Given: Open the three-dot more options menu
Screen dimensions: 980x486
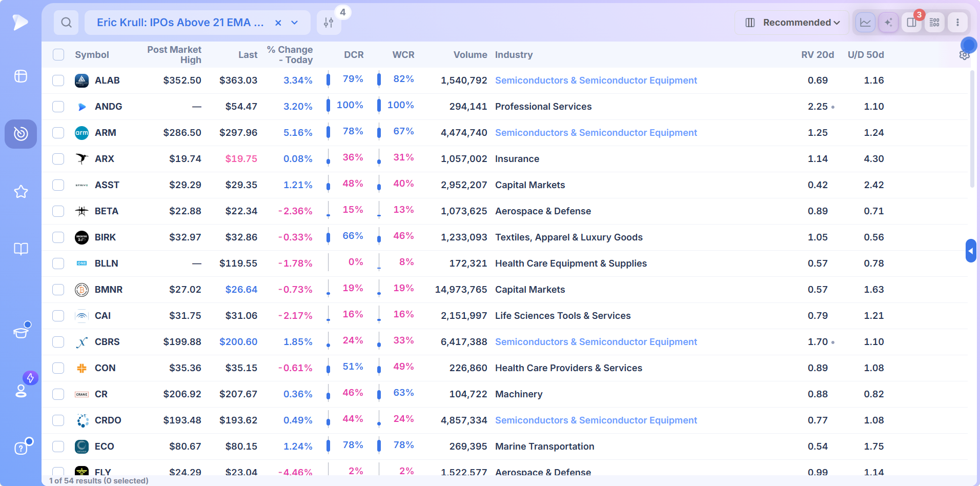Looking at the screenshot, I should pos(957,23).
